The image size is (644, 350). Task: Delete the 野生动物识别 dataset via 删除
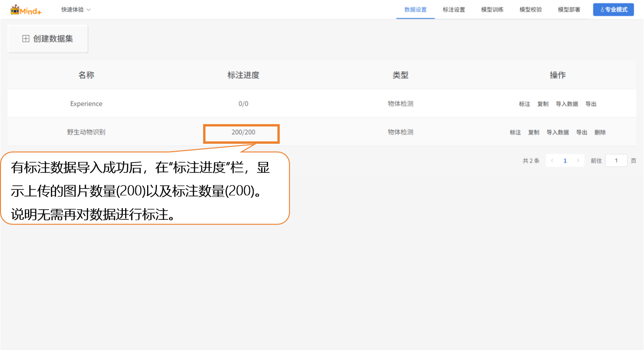(600, 133)
